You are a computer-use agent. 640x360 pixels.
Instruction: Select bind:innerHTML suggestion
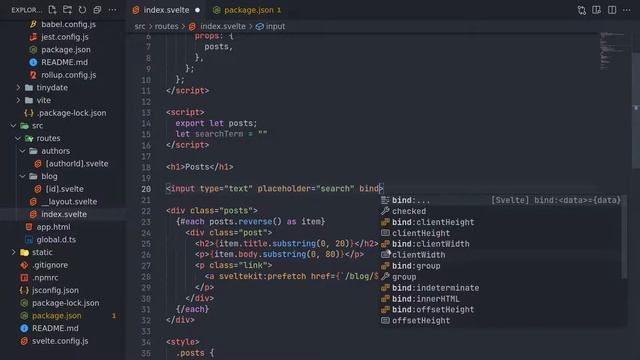501,299
